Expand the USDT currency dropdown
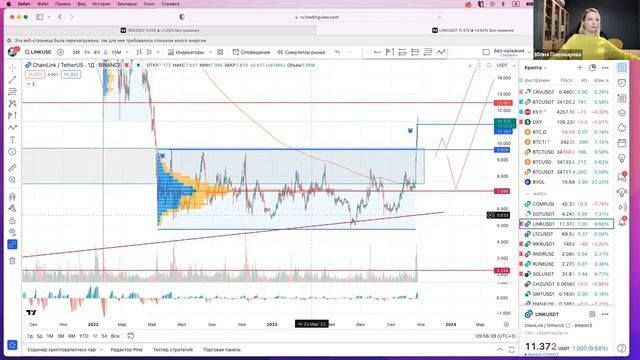The image size is (640, 360). (505, 65)
